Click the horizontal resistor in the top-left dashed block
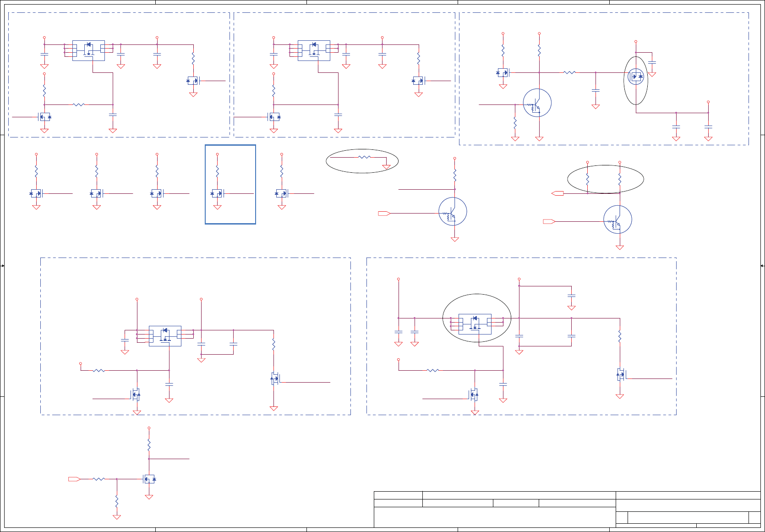Viewport: 765px width, 532px height. click(79, 104)
